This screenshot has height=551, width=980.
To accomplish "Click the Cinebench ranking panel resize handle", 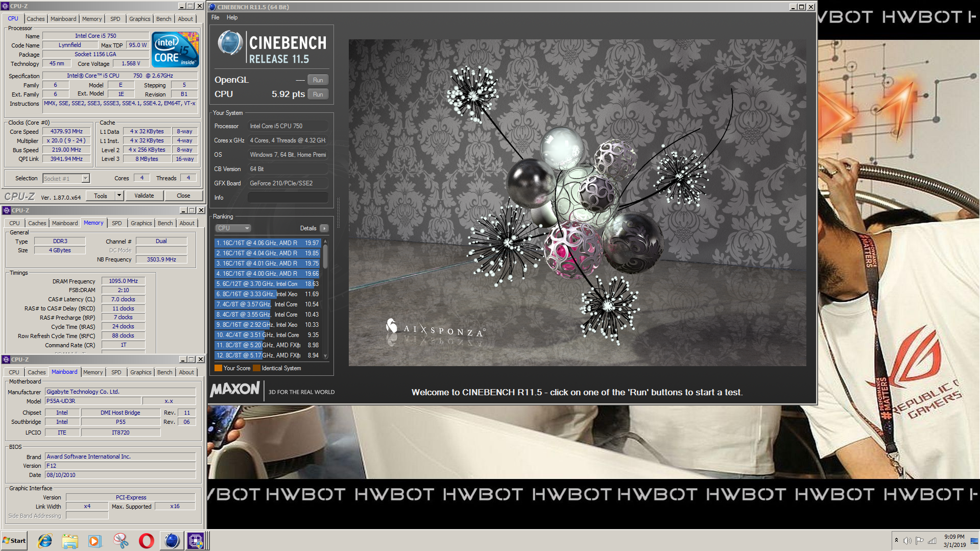I will click(x=338, y=212).
